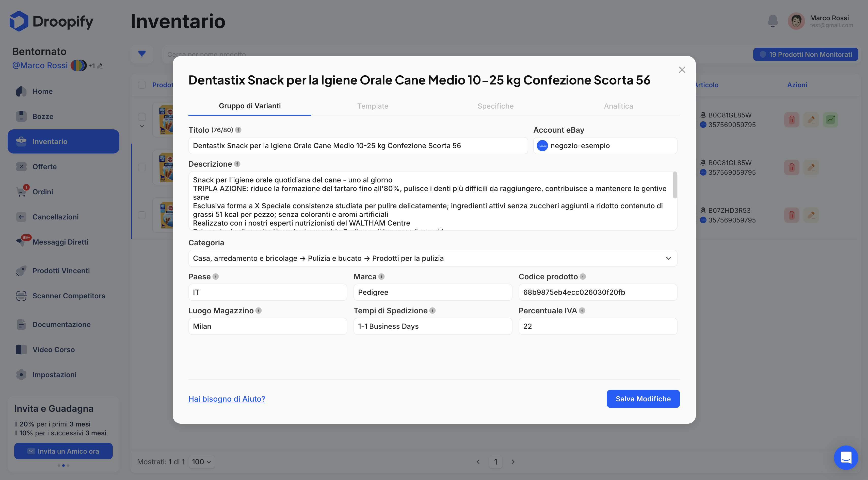Open Bozze in the sidebar
The image size is (868, 480).
(63, 116)
